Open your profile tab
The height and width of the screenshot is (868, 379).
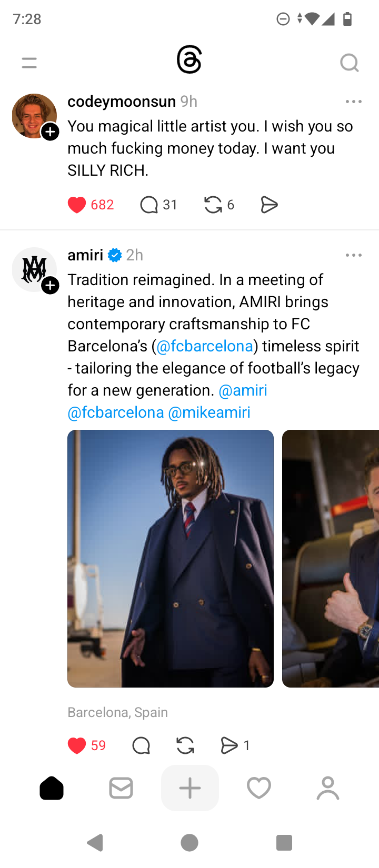328,788
